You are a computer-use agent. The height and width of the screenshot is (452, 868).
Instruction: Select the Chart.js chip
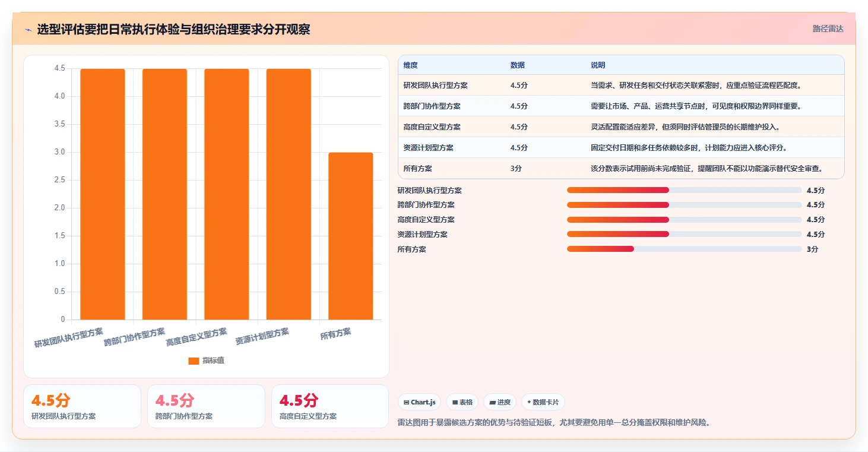click(419, 402)
